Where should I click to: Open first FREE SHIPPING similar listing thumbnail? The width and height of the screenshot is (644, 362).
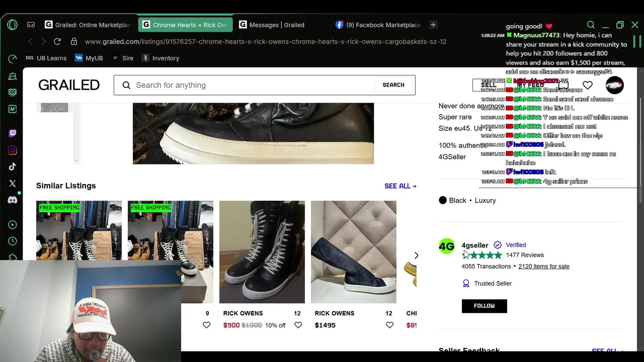coord(79,230)
